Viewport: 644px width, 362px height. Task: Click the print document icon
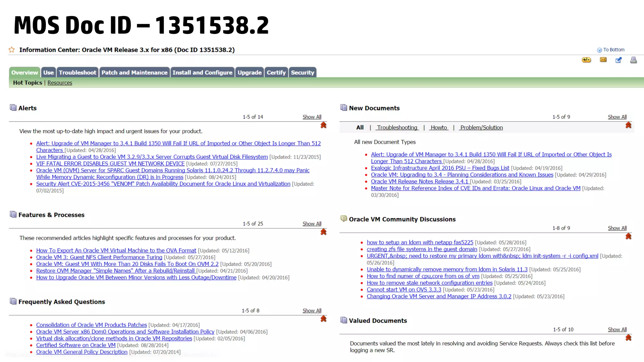(x=634, y=60)
